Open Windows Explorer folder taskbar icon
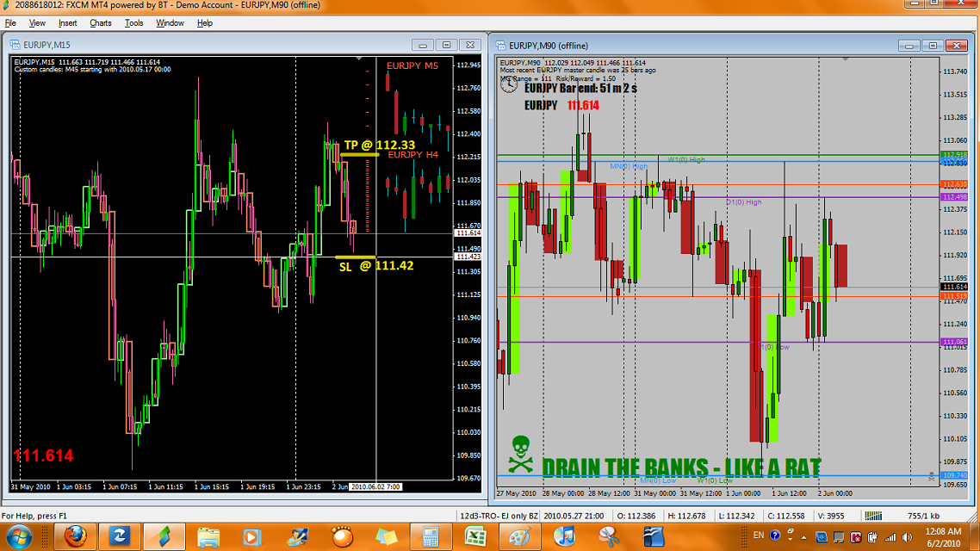 pos(208,536)
